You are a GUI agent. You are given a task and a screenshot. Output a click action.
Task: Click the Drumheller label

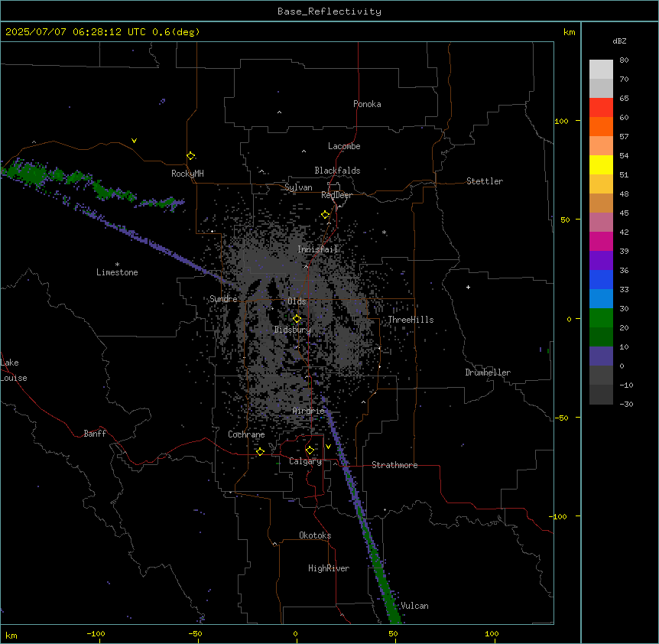pyautogui.click(x=488, y=372)
